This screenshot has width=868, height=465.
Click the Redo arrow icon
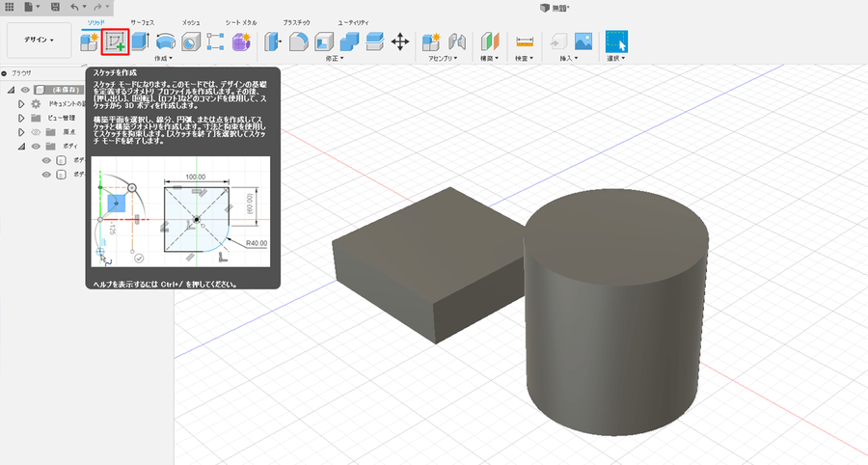tap(97, 7)
